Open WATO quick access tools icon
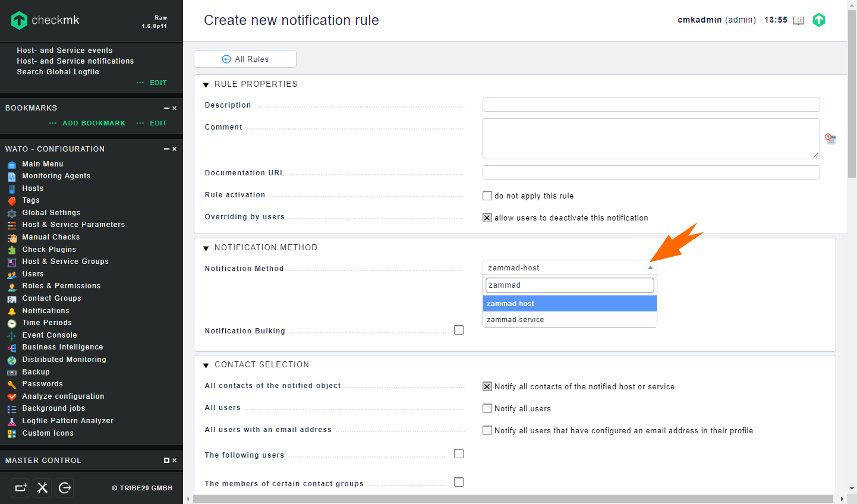 click(42, 488)
